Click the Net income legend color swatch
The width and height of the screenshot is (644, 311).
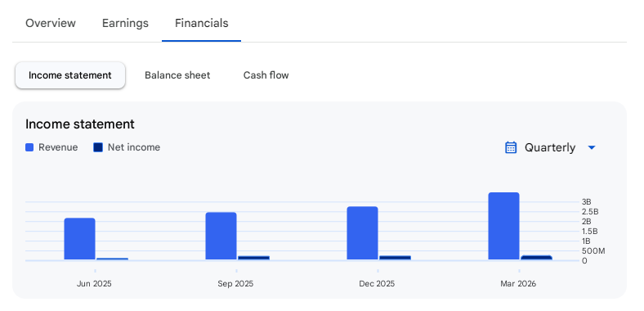tap(98, 147)
